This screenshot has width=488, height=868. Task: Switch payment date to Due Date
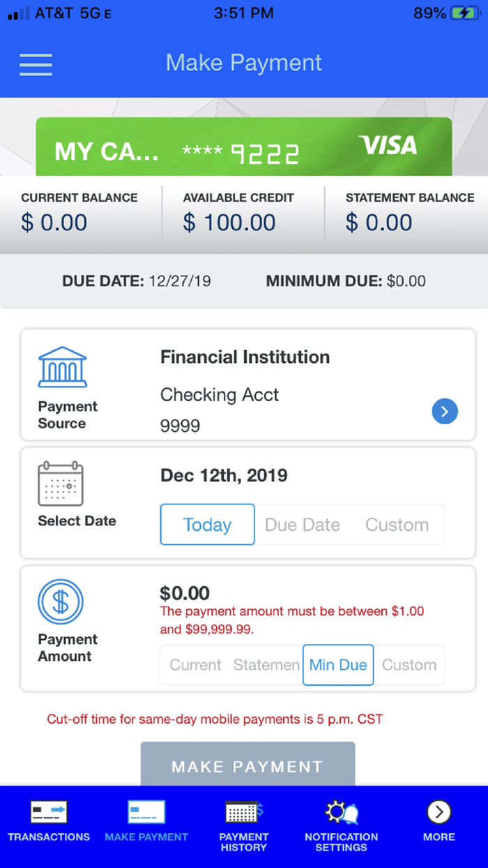[x=303, y=525]
